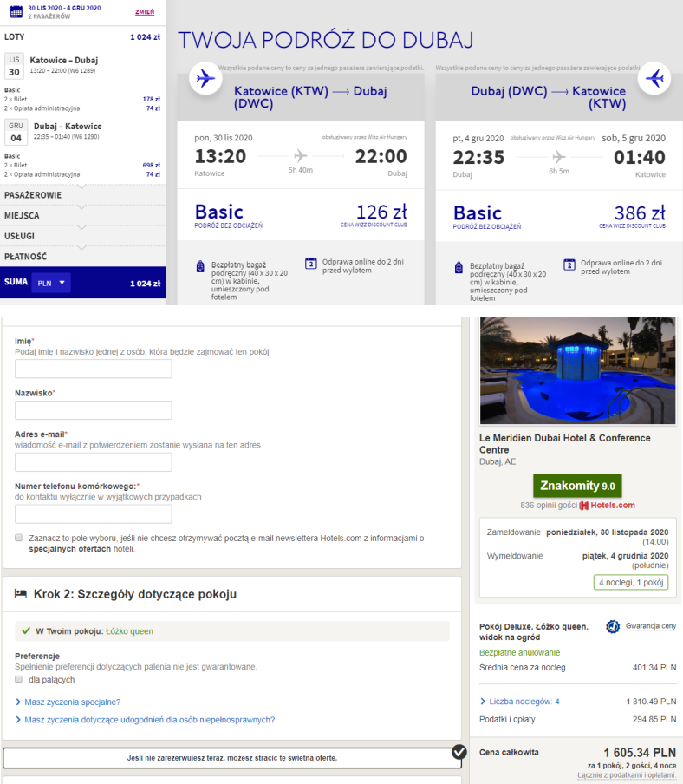Click the flight-path airplane icon showing 6h 5m
This screenshot has width=683, height=784.
[x=558, y=157]
